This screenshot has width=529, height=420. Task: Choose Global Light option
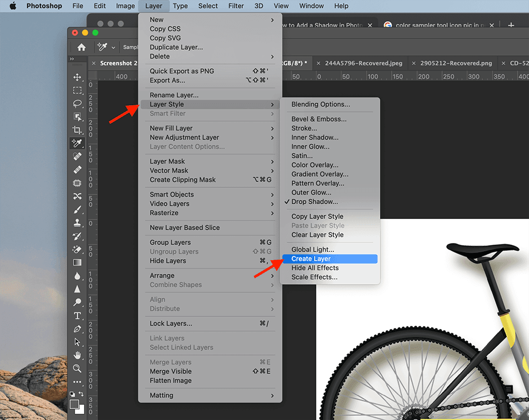(330, 250)
